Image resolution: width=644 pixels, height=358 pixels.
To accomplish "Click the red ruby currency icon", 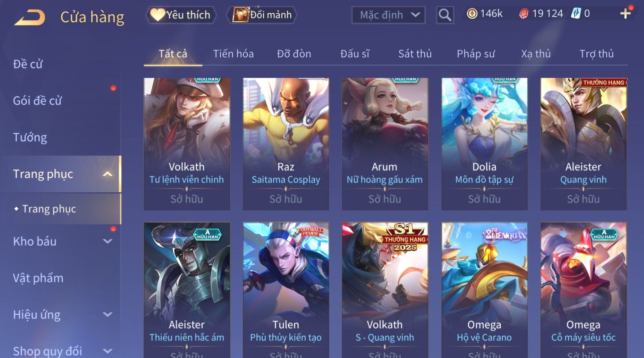I will 523,14.
